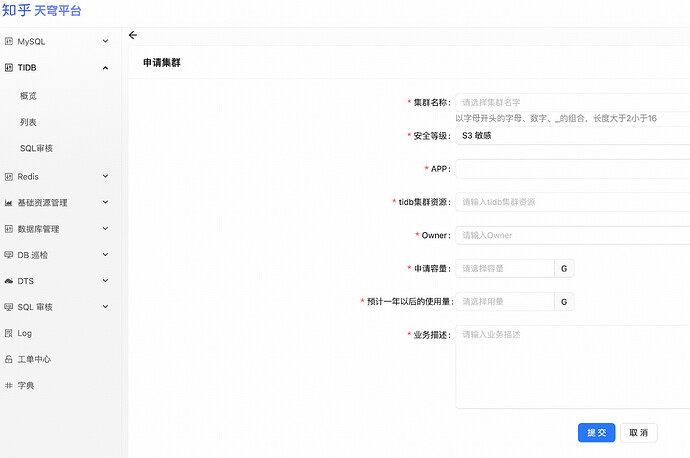This screenshot has width=690, height=458.
Task: Open the Log menu item
Action: pos(25,333)
